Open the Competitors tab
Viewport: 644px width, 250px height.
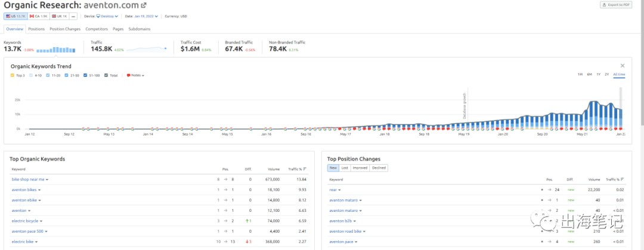coord(97,29)
